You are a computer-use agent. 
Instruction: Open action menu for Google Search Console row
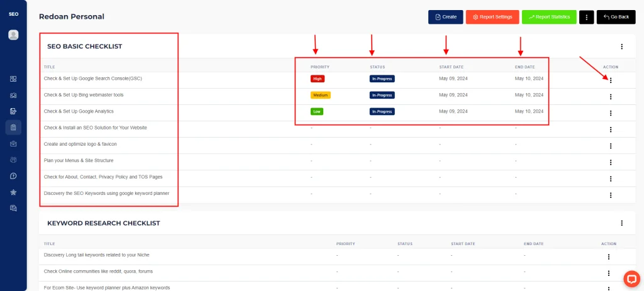611,80
